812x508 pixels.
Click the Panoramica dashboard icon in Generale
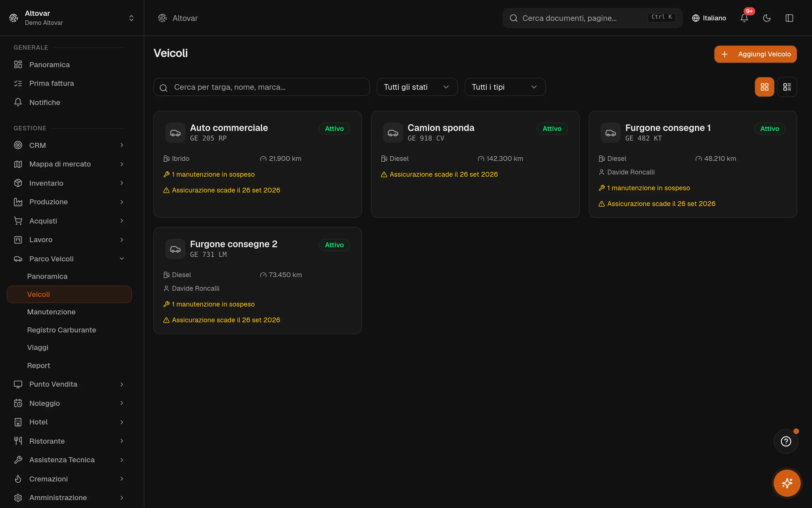point(18,65)
